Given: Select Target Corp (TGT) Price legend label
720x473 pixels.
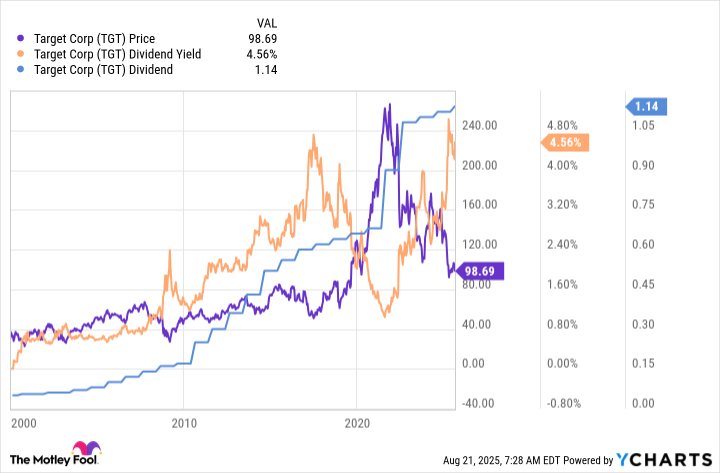Looking at the screenshot, I should coord(95,39).
